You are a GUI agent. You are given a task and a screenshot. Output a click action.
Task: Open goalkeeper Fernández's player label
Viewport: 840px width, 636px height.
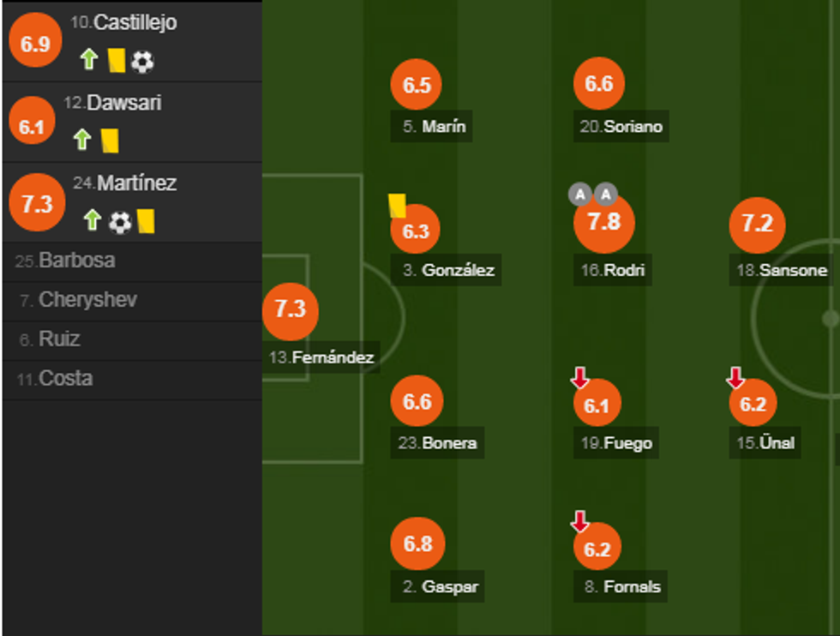[x=321, y=357]
